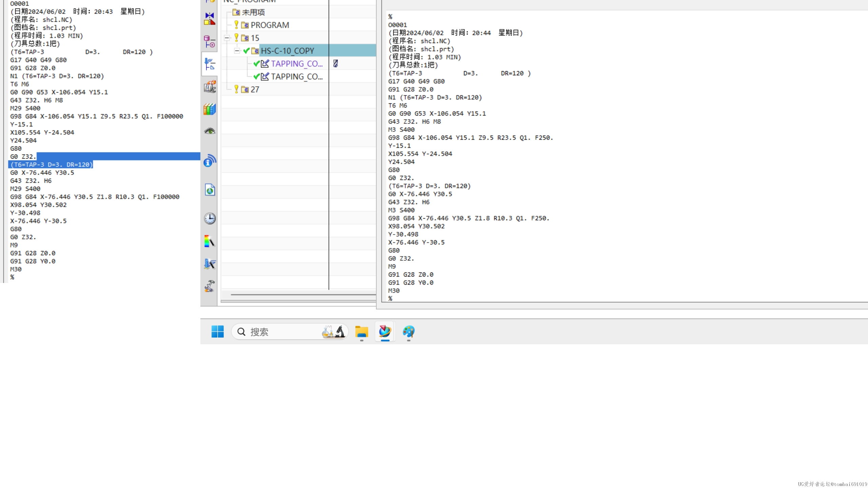Viewport: 868px width, 488px height.
Task: Open the Process Studio sidebar icon
Action: tap(210, 264)
